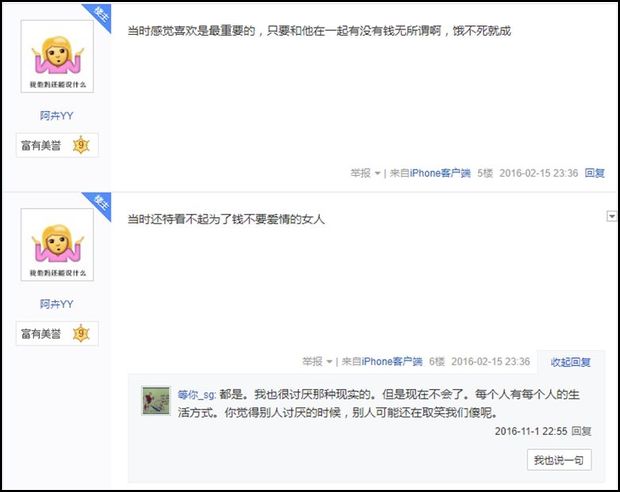Open the avatar of commenter 等你_sg

(x=156, y=401)
